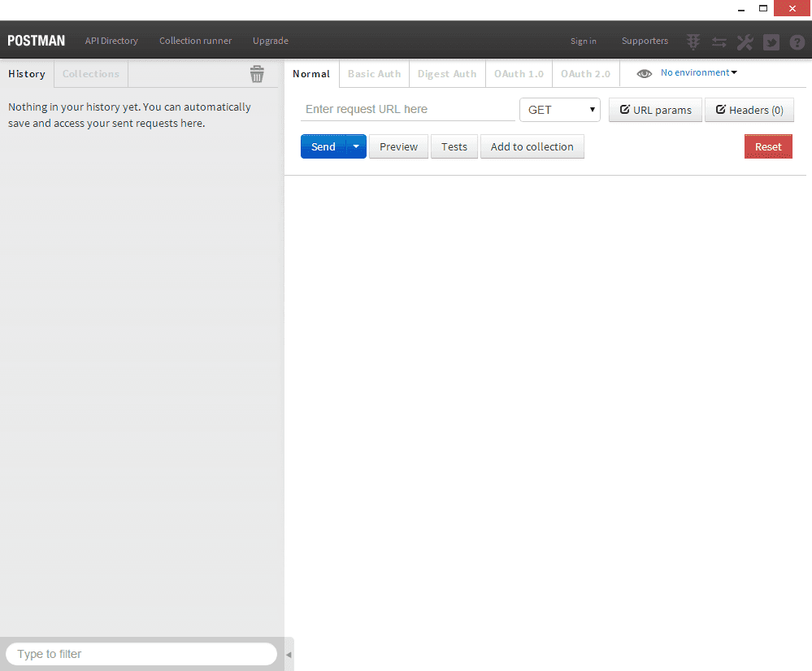Image resolution: width=812 pixels, height=671 pixels.
Task: Open Headers (0) editor
Action: 749,110
